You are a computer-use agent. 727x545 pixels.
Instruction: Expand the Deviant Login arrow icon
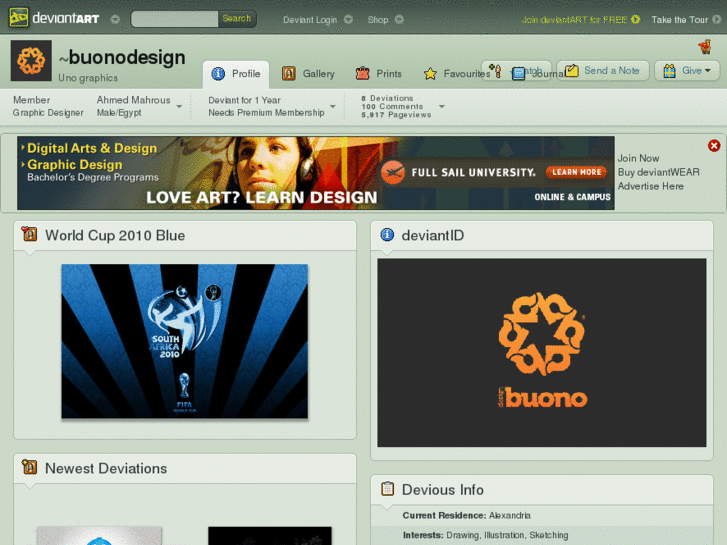348,19
